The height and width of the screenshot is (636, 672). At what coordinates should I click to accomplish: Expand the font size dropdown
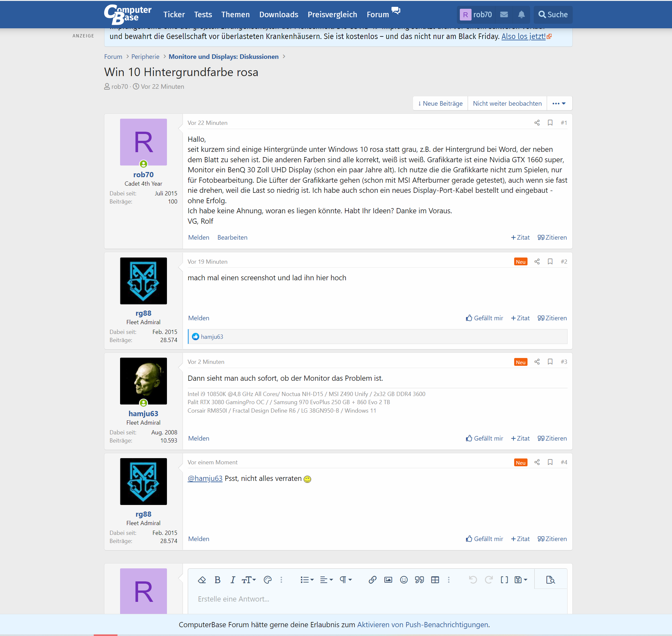(249, 580)
